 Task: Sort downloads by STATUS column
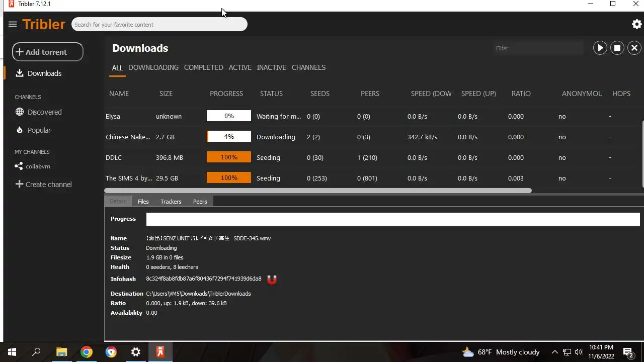[271, 94]
